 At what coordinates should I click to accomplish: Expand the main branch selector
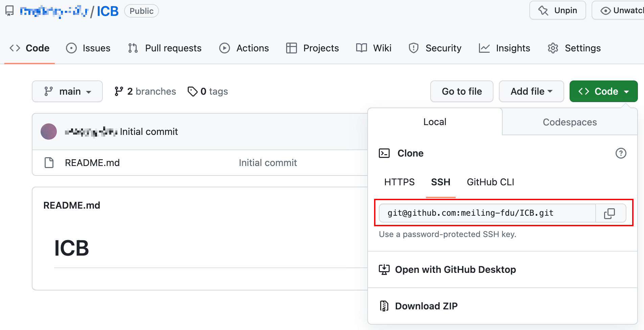pos(67,91)
